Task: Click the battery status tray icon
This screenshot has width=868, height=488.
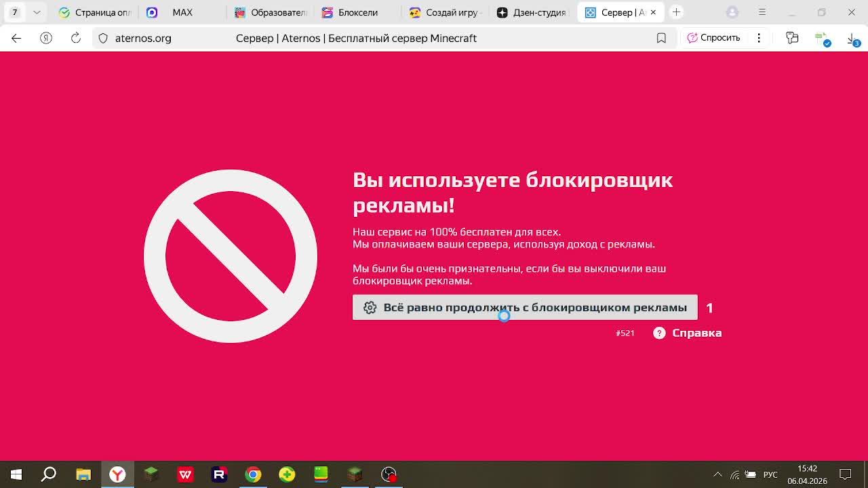Action: pos(751,474)
